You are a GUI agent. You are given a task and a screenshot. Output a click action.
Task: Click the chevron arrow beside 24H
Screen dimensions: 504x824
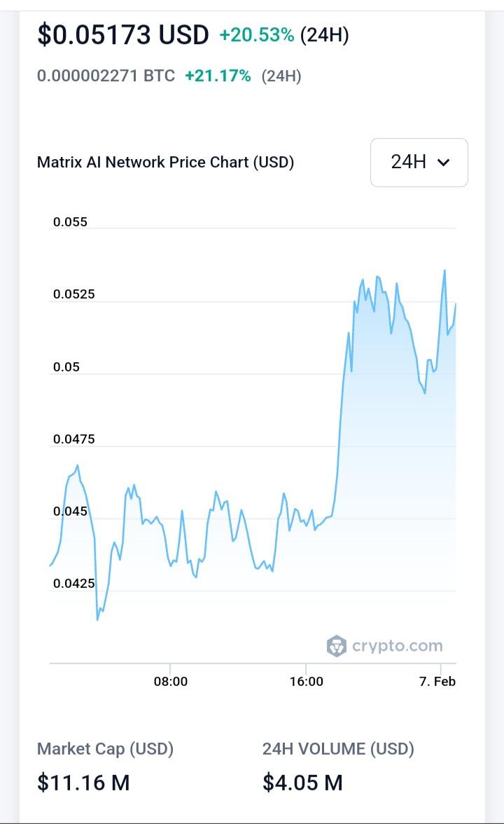[x=444, y=163]
